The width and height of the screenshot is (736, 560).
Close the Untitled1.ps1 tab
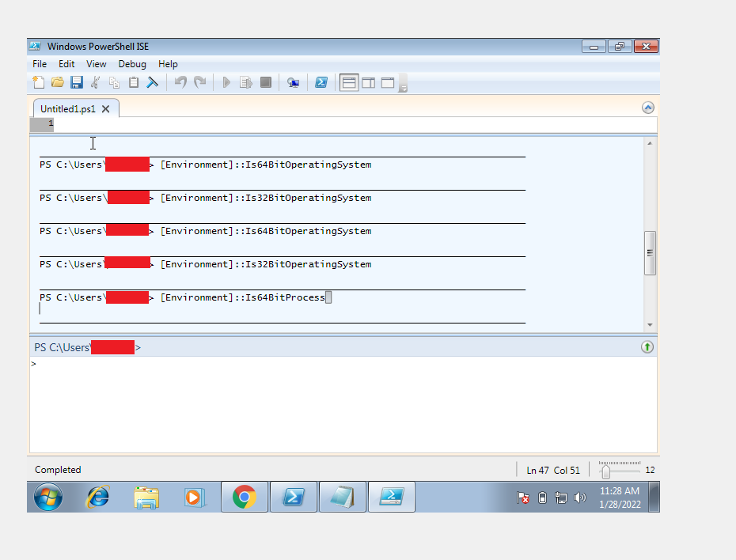click(105, 109)
